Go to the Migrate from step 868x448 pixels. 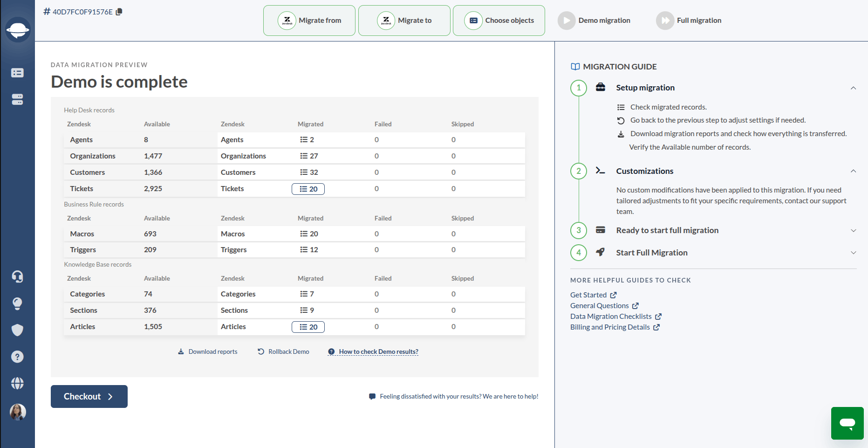[309, 21]
